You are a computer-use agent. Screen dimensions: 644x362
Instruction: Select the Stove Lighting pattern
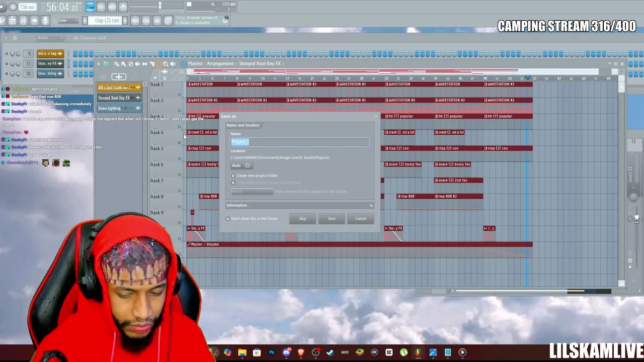click(119, 108)
